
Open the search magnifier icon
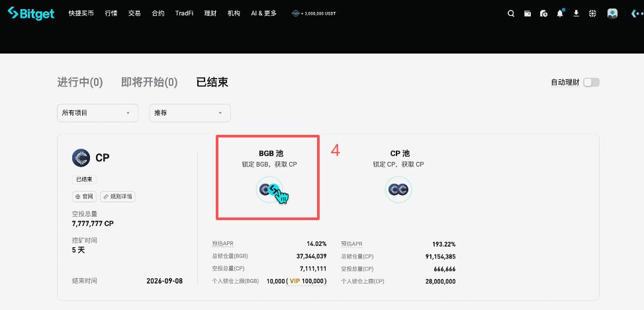tap(511, 13)
